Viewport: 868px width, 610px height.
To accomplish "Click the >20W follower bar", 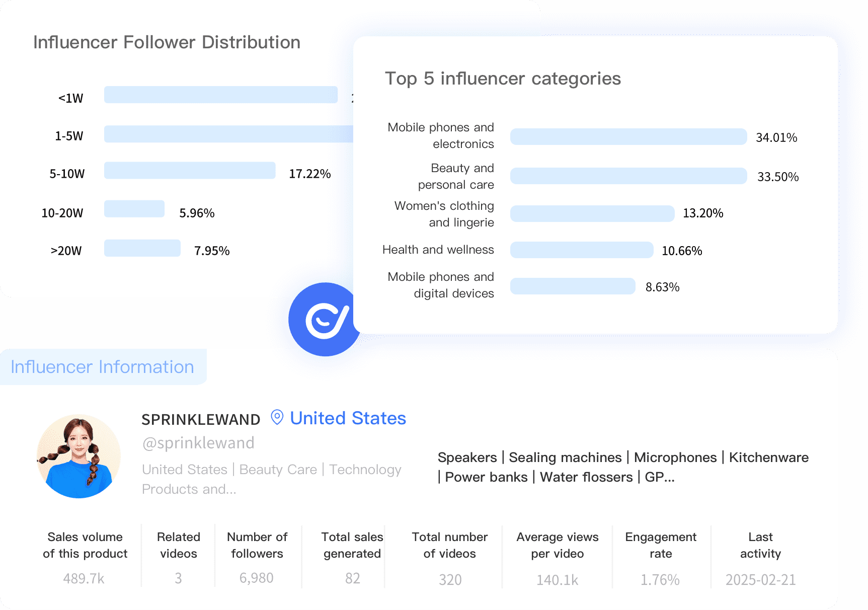I will point(142,248).
